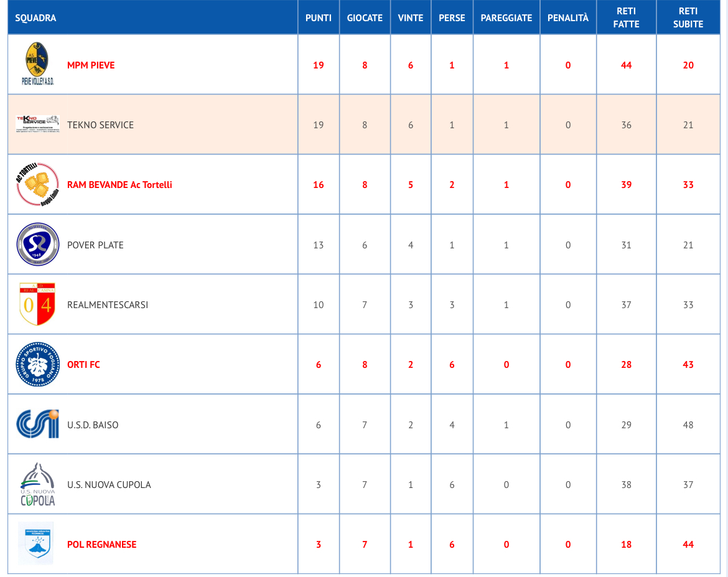
Task: Click the MPM Pieve team logo
Action: (37, 63)
